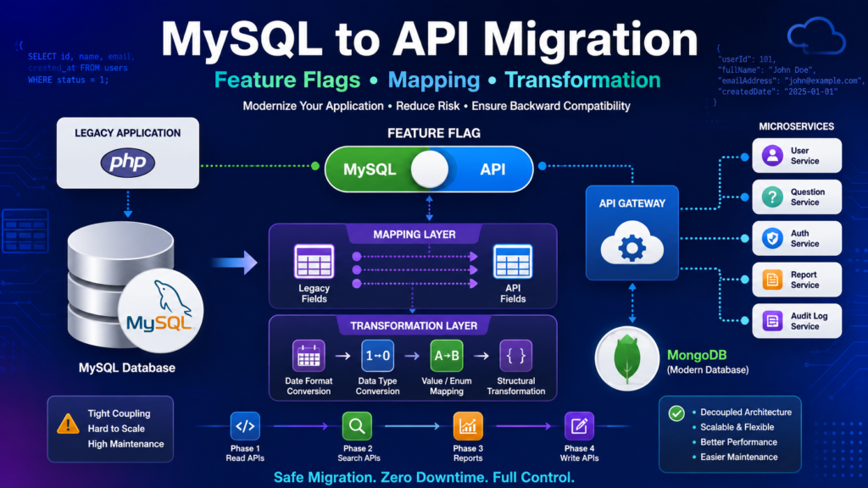868x488 pixels.
Task: Click the '"emailAddress"' JSON line
Action: pos(791,80)
